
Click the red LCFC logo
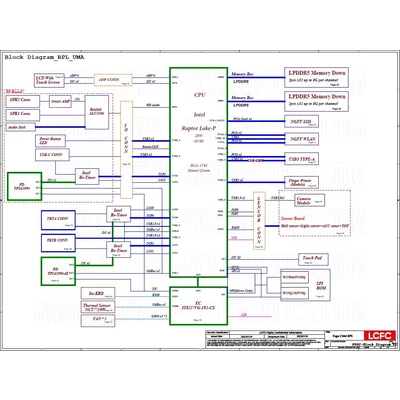click(380, 336)
